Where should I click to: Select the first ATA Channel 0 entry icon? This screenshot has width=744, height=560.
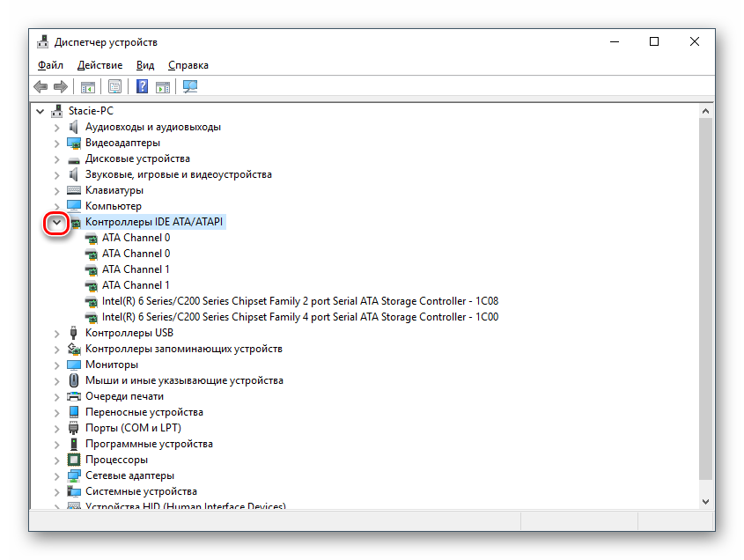[x=91, y=238]
